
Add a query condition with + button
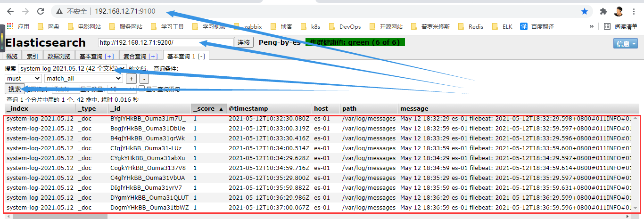point(132,79)
